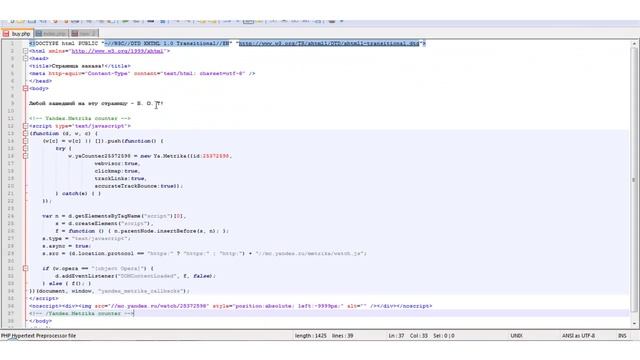640x360 pixels.
Task: Click 'length : 1425' in status bar
Action: [311, 336]
